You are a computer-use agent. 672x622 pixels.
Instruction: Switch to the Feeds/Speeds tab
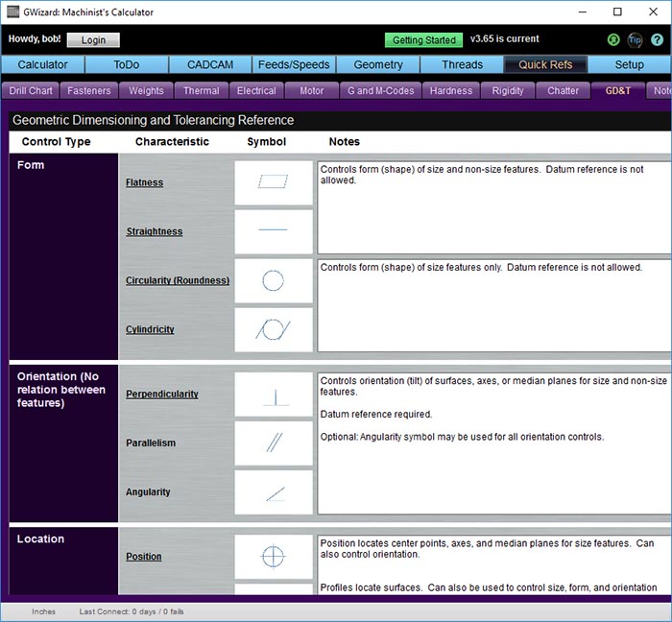coord(294,65)
